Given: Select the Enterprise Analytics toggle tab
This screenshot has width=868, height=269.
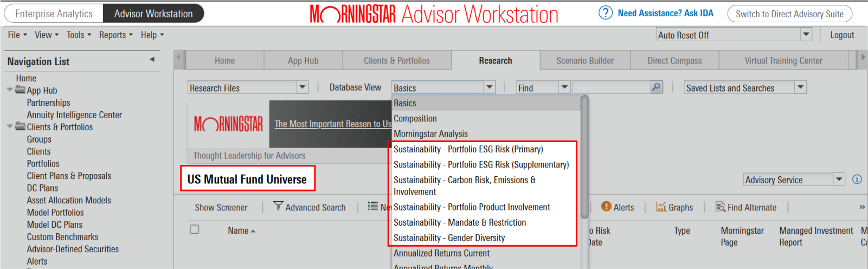Looking at the screenshot, I should point(54,14).
